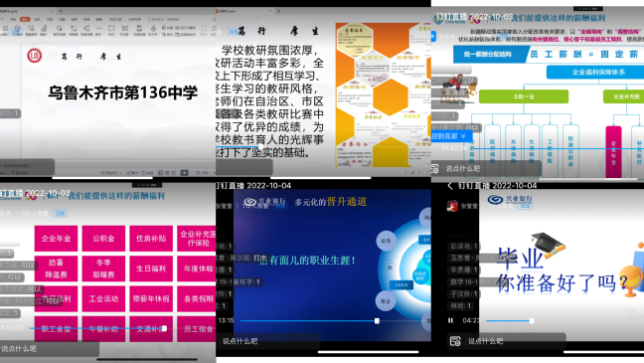Click progress handle over the 交通补贴 pink tile
644x363 pixels.
point(164,328)
